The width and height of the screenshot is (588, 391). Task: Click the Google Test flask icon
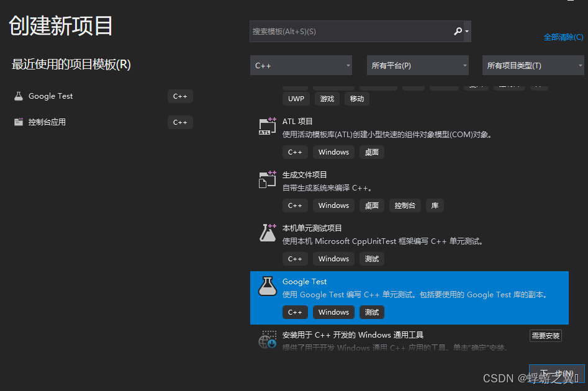[267, 287]
